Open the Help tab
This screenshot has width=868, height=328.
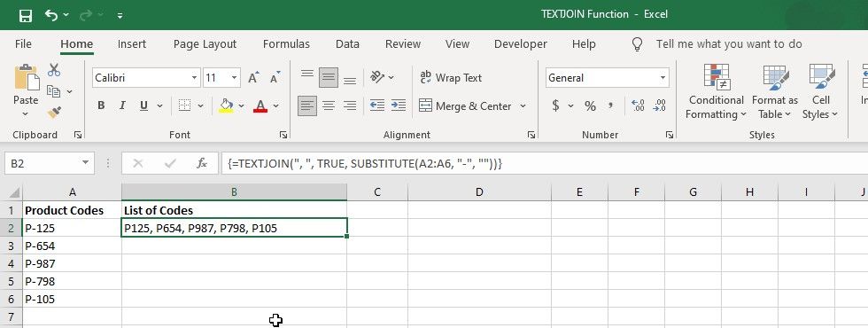click(584, 44)
